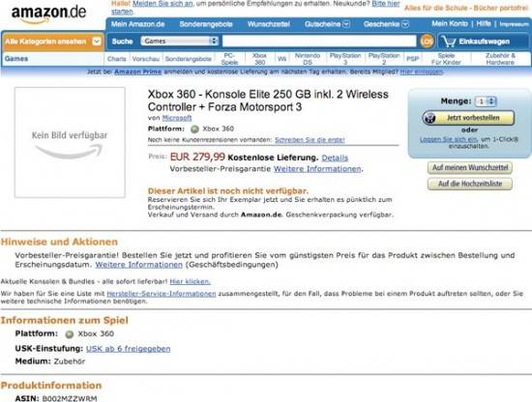Open the Einkaufswagen shopping cart icon

[449, 42]
